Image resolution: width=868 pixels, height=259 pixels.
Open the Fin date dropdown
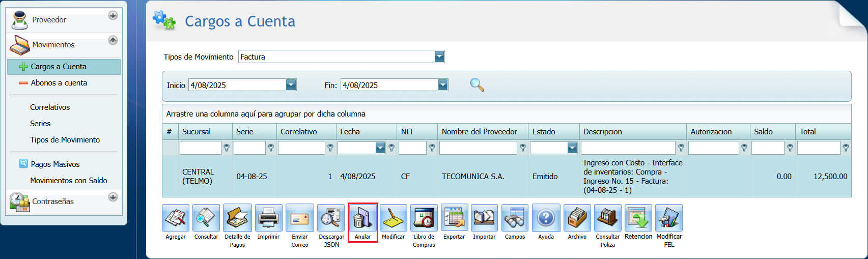coord(443,85)
